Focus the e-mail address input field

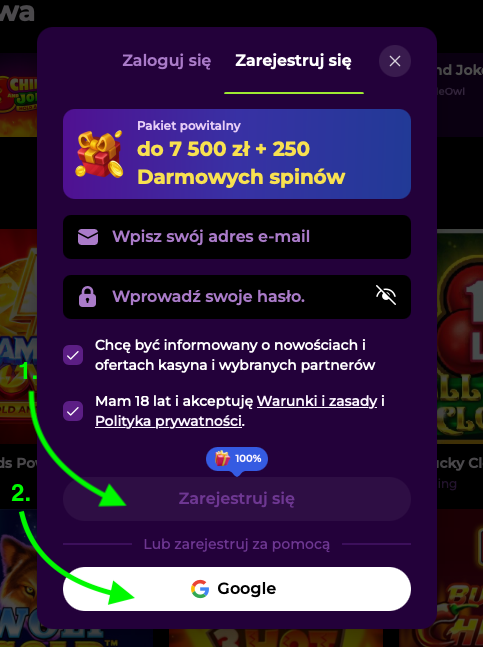click(237, 237)
